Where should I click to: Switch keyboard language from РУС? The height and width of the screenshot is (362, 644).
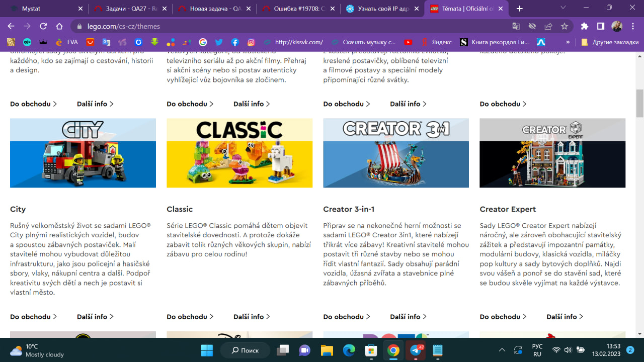[x=537, y=350]
